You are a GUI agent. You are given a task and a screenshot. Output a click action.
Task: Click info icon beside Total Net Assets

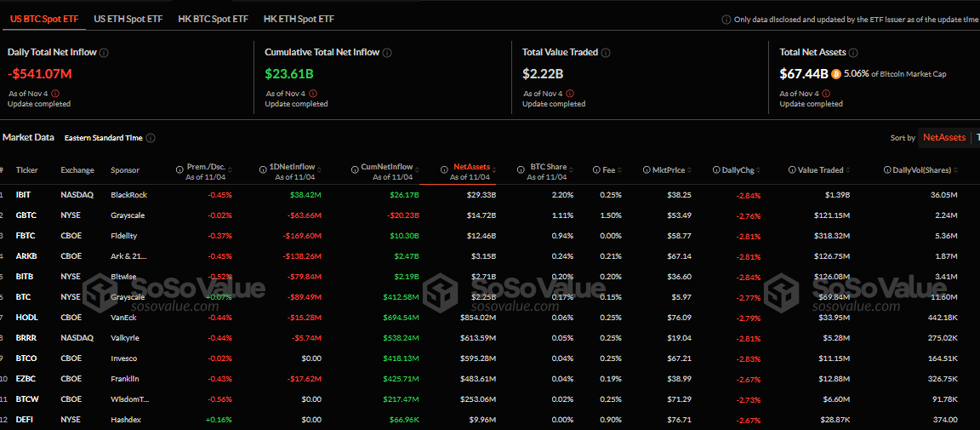coord(853,53)
